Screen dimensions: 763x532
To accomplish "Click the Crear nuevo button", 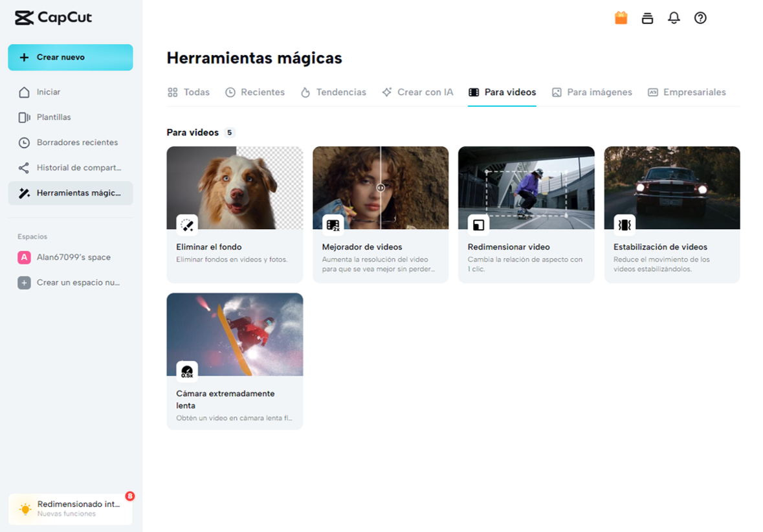I will tap(71, 58).
